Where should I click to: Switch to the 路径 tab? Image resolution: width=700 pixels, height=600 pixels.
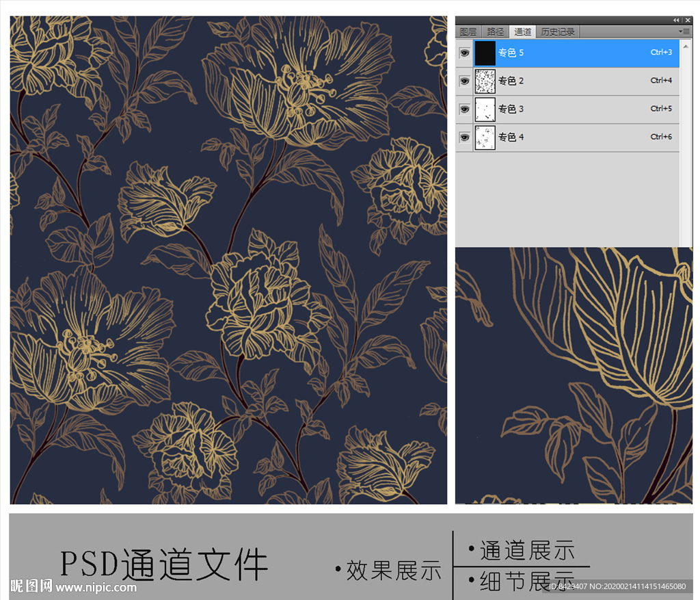coord(495,31)
